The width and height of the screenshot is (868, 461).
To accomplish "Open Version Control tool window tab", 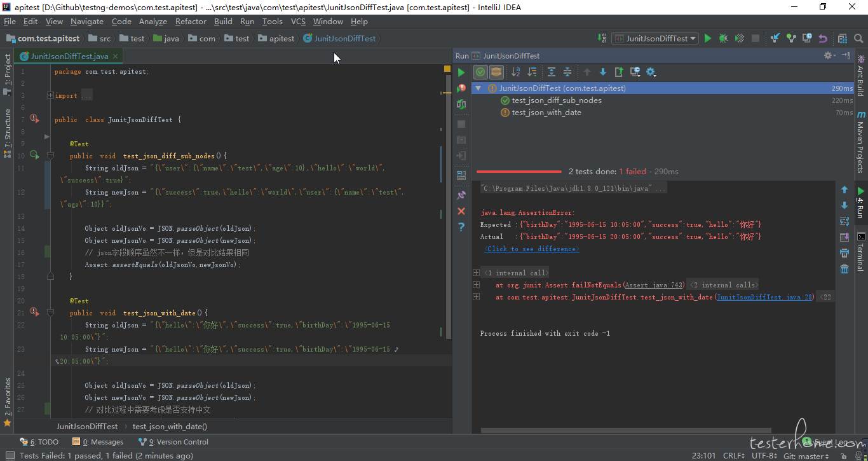I will click(x=173, y=442).
